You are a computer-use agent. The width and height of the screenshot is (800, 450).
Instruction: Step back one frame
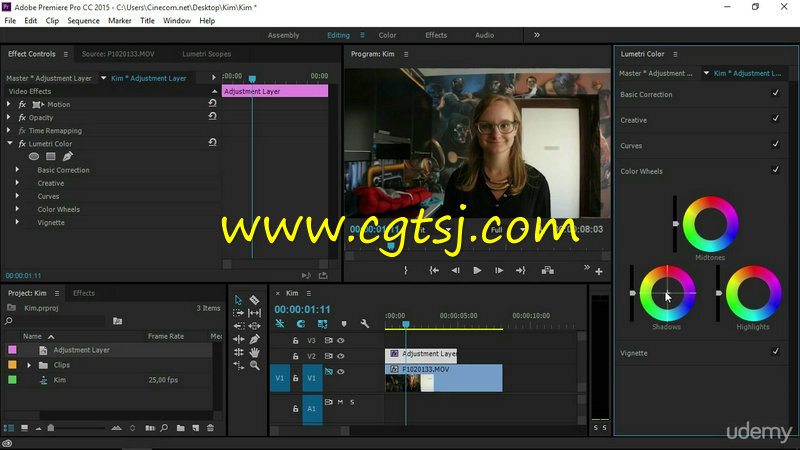[456, 270]
